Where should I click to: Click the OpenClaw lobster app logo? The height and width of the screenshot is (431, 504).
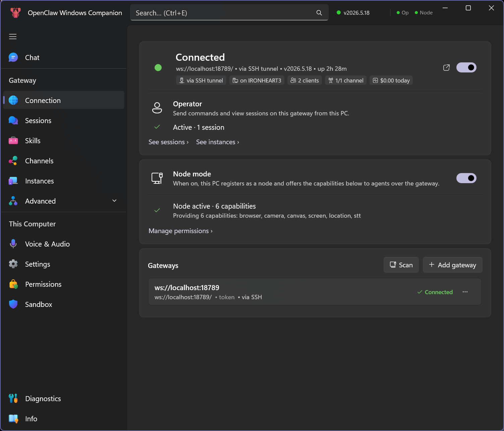15,13
